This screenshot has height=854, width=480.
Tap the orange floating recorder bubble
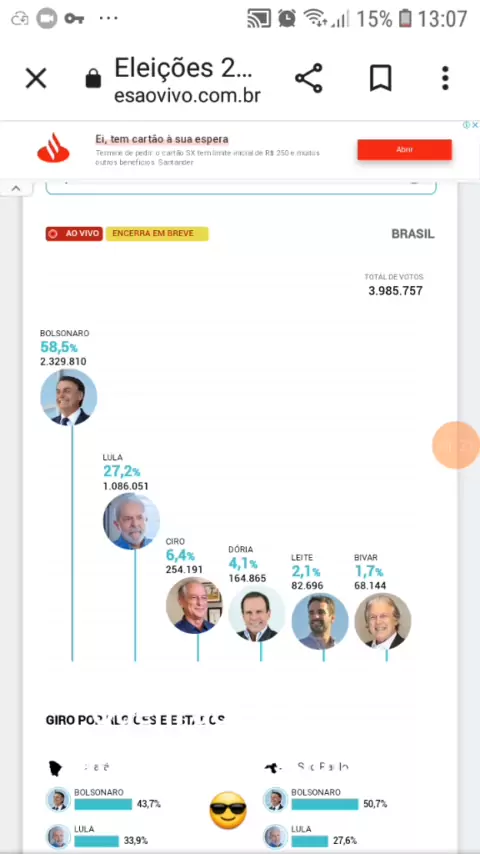pos(455,445)
